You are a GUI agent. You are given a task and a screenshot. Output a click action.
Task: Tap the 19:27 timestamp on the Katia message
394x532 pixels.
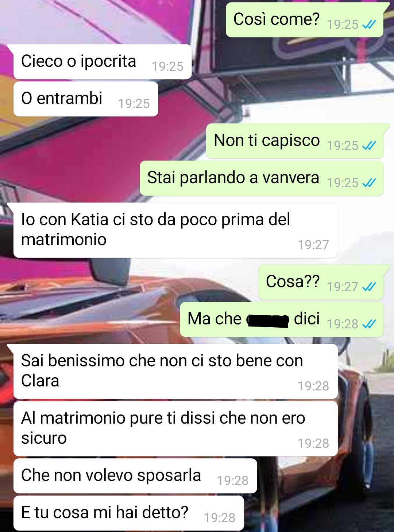(x=313, y=245)
